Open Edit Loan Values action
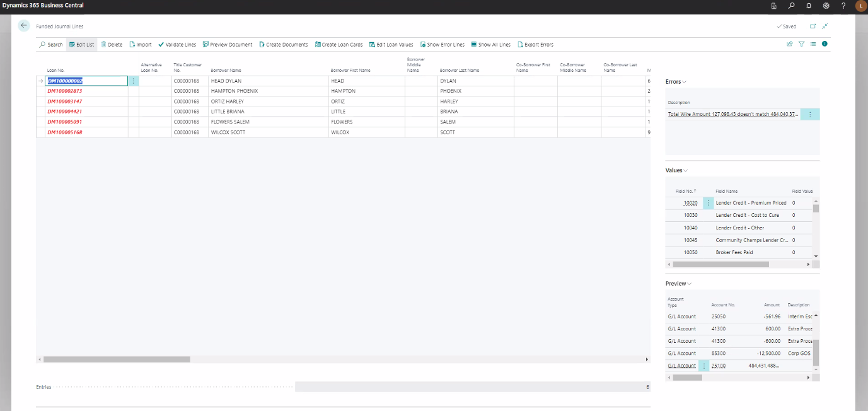This screenshot has width=868, height=411. pyautogui.click(x=391, y=44)
